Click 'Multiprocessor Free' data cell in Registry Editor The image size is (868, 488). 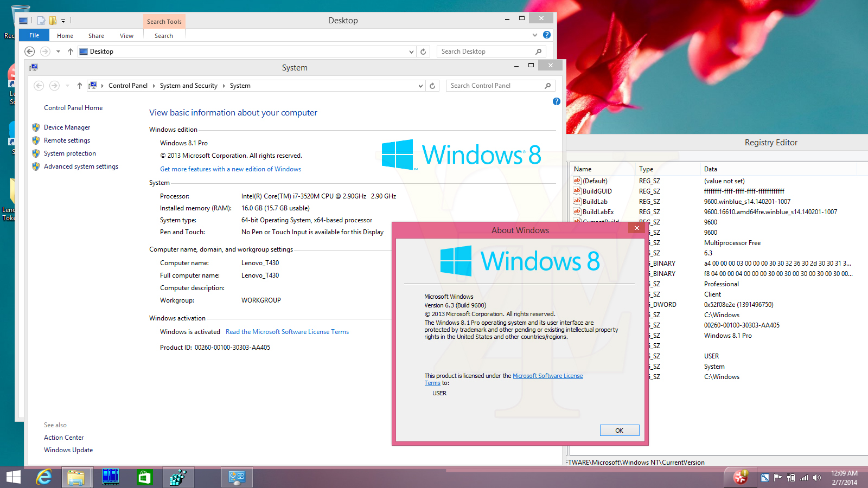click(732, 243)
